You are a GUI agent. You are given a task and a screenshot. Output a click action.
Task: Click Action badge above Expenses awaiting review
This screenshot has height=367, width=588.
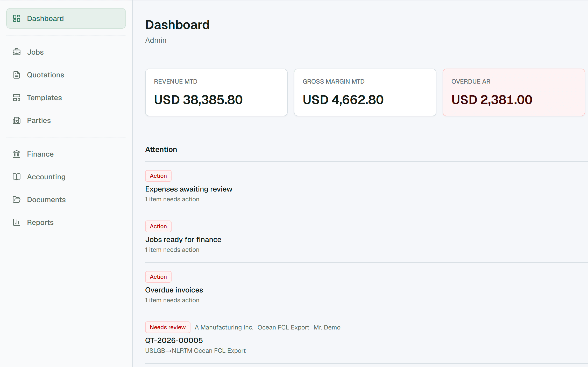(158, 176)
